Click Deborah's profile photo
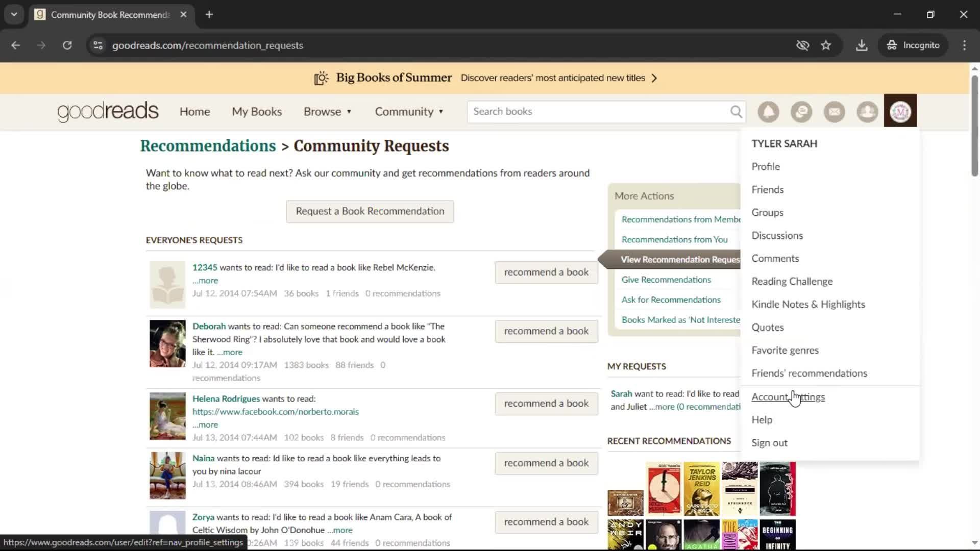 (x=167, y=343)
